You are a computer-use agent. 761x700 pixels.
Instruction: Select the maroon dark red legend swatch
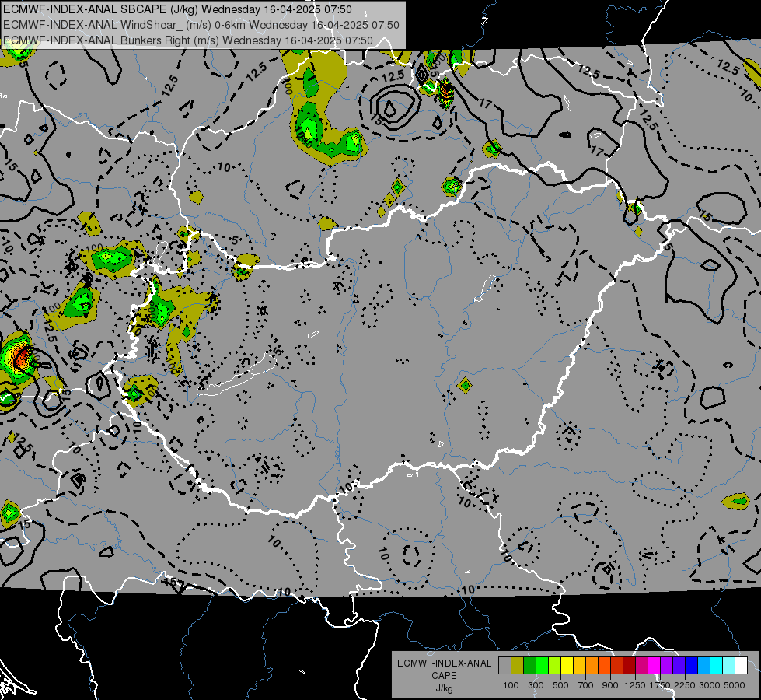pos(629,666)
